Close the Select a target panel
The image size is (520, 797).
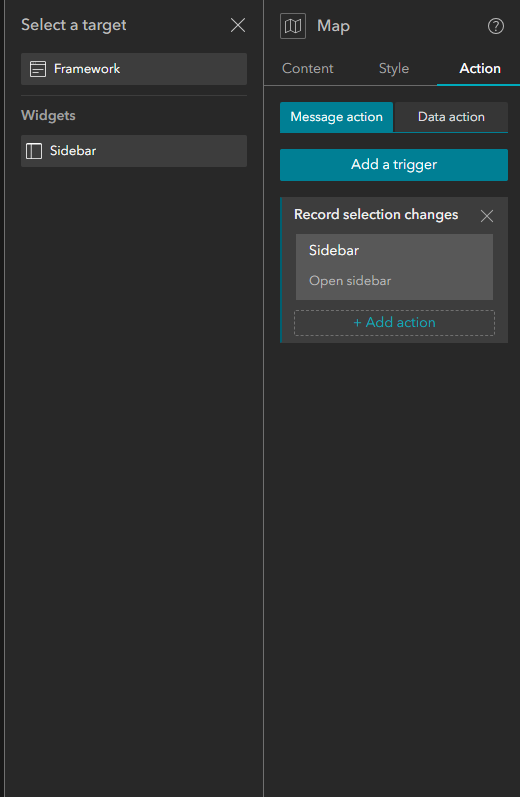coord(238,25)
